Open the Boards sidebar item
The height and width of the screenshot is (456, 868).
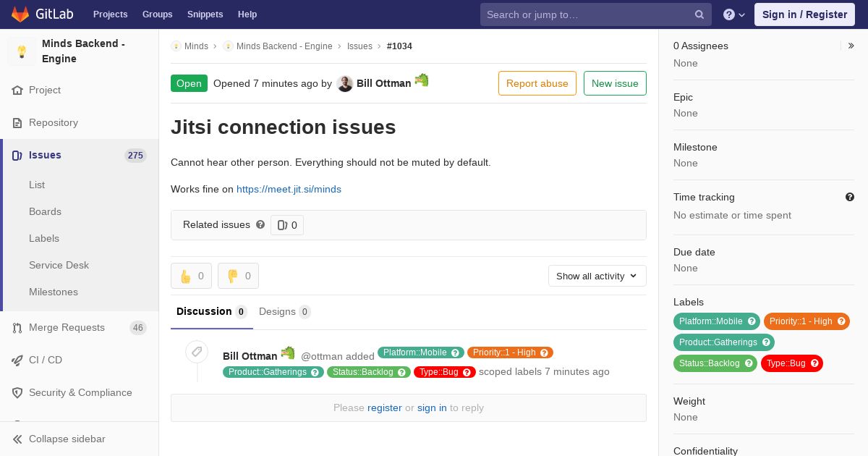[45, 212]
